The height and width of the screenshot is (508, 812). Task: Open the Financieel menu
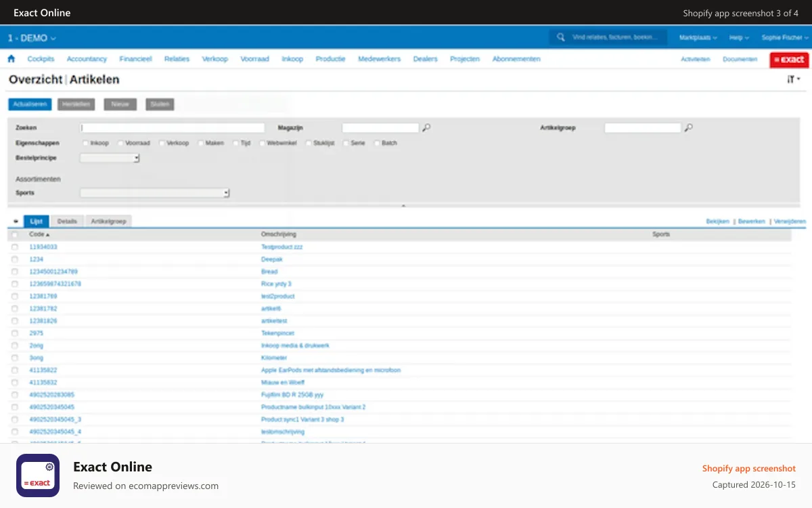click(x=135, y=59)
